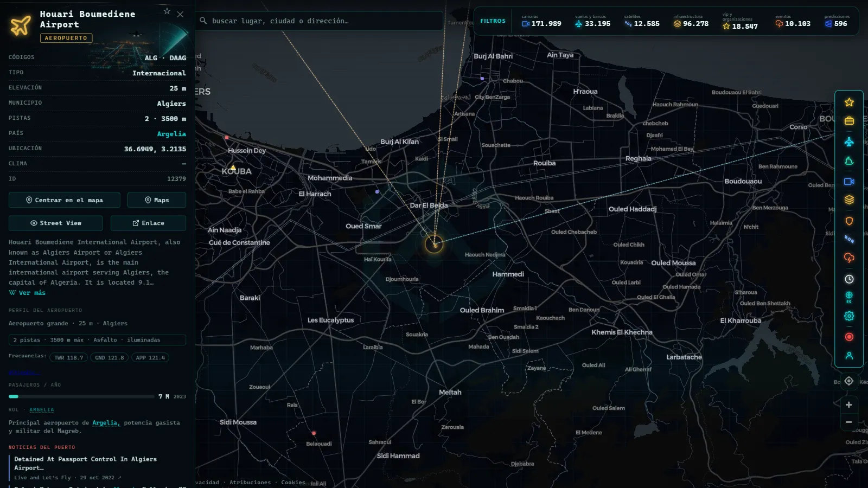Toggle the vip y organizaciones 18.547 filter
868x488 pixels.
pos(740,21)
